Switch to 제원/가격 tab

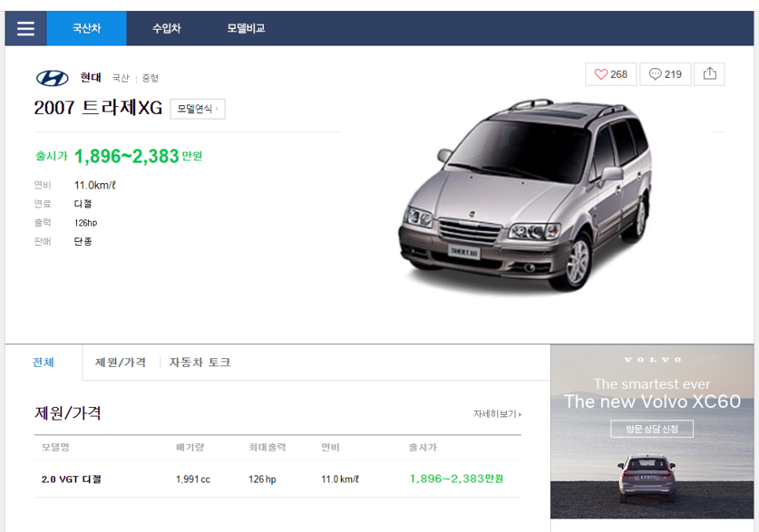pos(120,362)
